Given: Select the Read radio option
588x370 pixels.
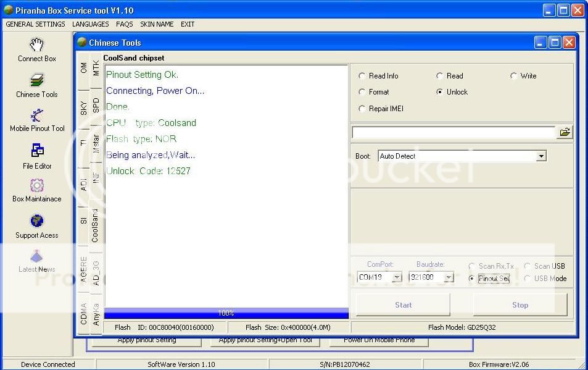Looking at the screenshot, I should pos(439,76).
